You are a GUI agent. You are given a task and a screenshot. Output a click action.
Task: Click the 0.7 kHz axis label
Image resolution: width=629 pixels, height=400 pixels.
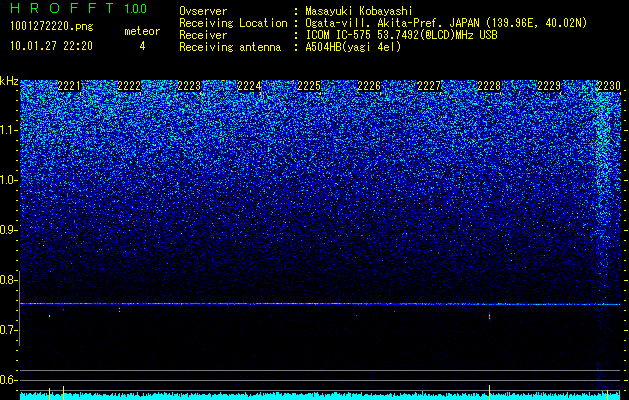coord(8,330)
